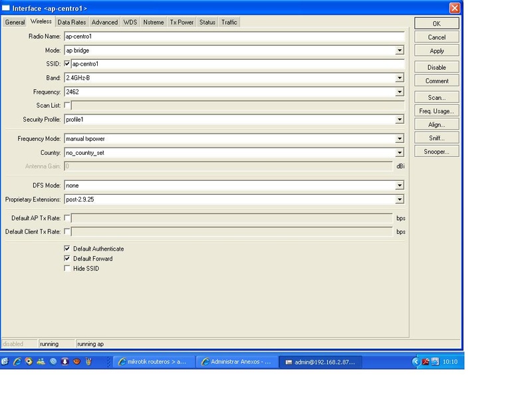Click the quick launch icon right of the paw icon
This screenshot has width=532, height=399.
(x=88, y=362)
